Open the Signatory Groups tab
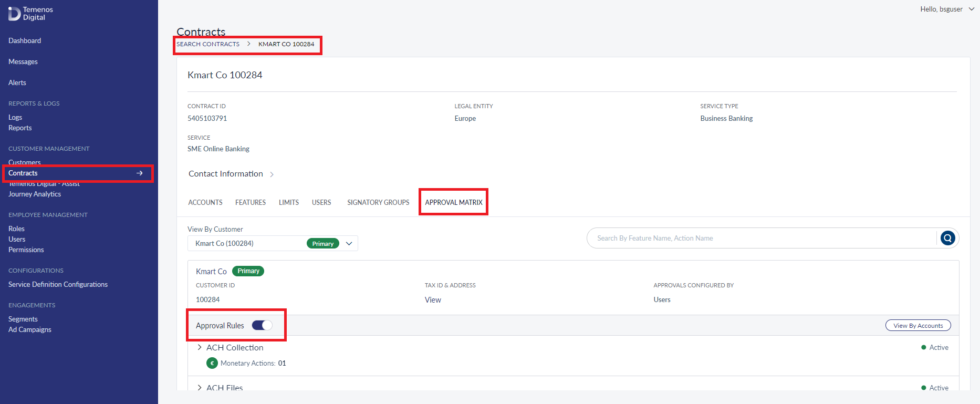 click(378, 202)
